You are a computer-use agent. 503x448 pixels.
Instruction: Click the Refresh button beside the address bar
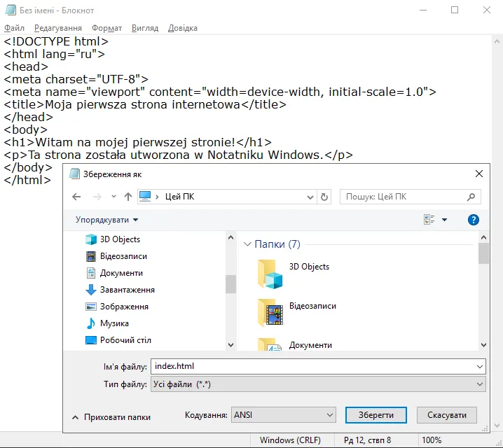tap(324, 197)
